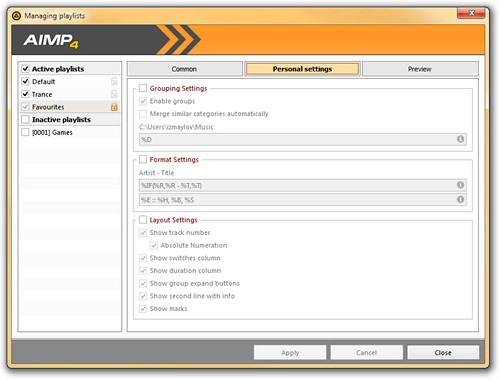Select the [0001] Games playlist name
This screenshot has height=380, width=500.
(52, 132)
